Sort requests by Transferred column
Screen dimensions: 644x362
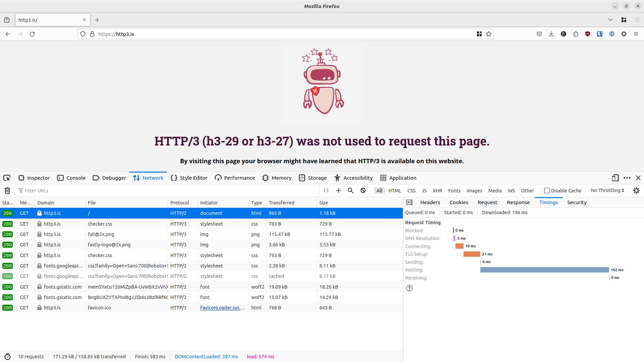[x=291, y=203]
